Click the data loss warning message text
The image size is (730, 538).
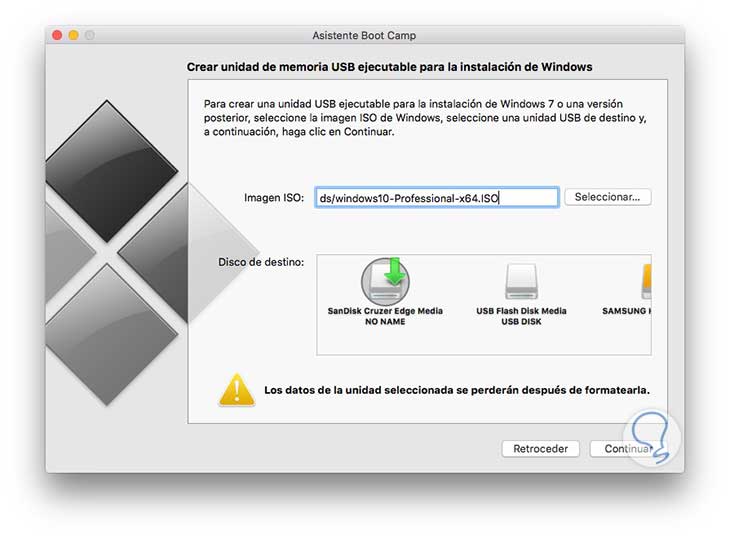457,390
